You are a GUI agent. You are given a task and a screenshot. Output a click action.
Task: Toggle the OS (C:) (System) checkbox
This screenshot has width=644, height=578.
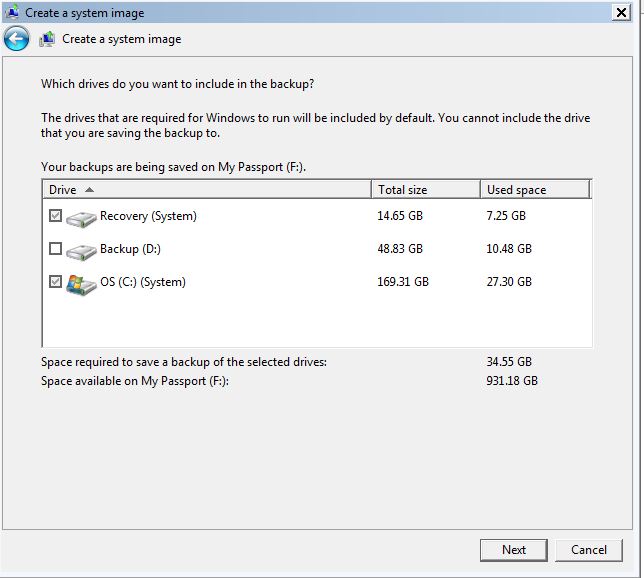(x=55, y=281)
